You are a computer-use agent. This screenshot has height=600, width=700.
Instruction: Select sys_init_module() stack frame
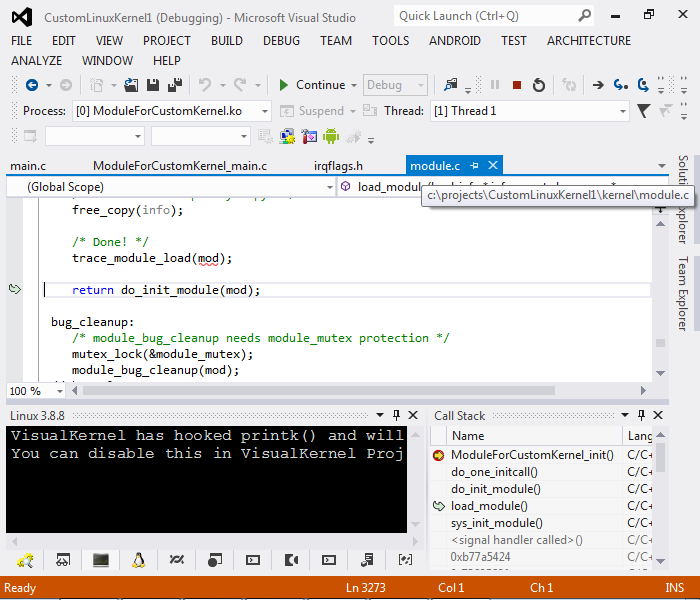(x=496, y=523)
